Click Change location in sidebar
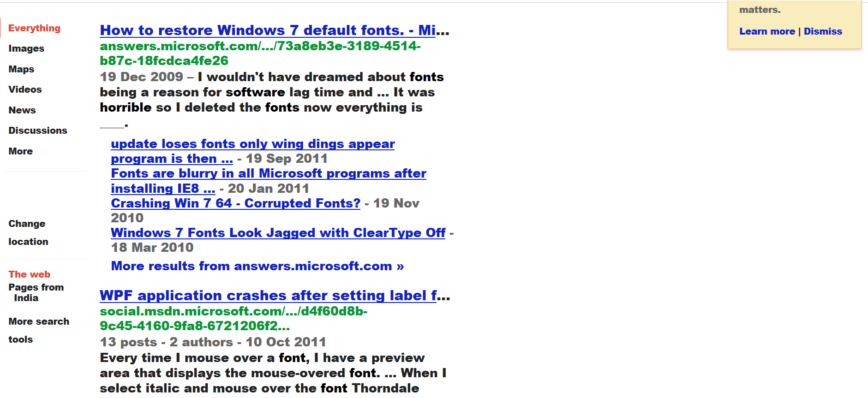 tap(28, 232)
